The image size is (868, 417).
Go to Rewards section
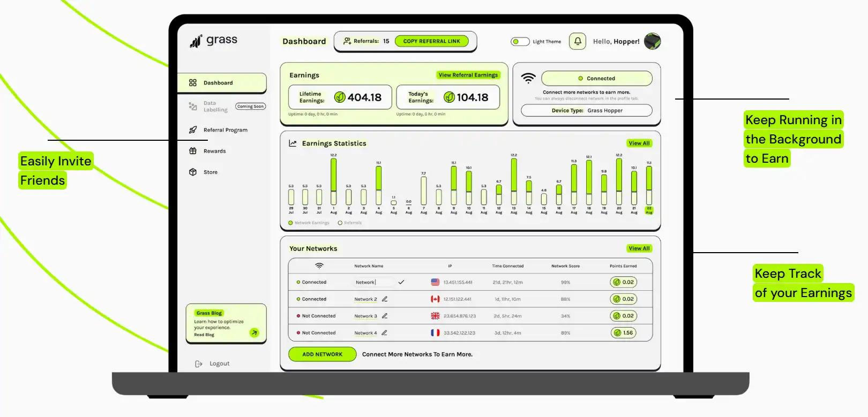click(x=214, y=151)
